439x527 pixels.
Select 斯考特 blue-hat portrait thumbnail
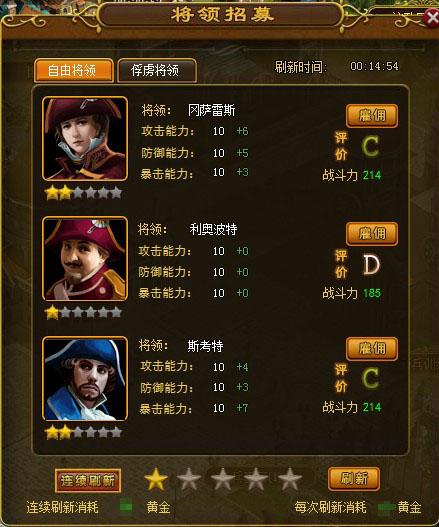85,378
